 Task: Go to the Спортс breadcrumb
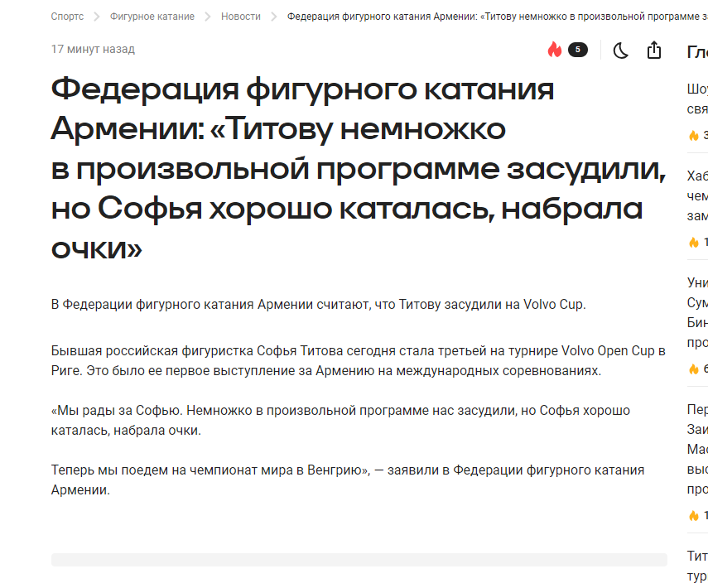pos(67,17)
